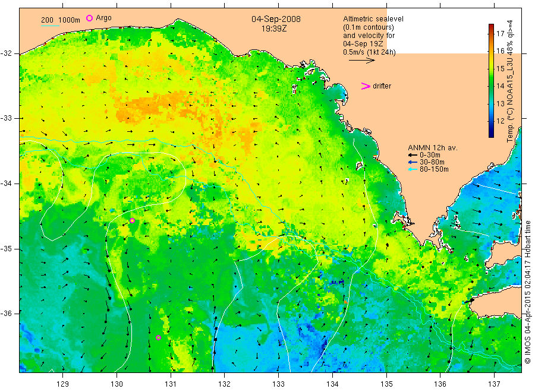Click the 14 degree color bar label

(x=500, y=86)
